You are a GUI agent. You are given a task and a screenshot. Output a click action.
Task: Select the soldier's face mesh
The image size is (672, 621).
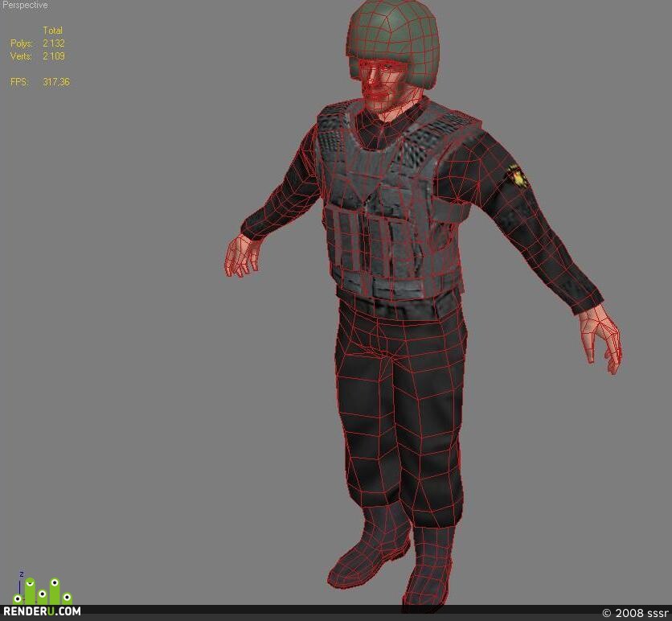tap(379, 86)
